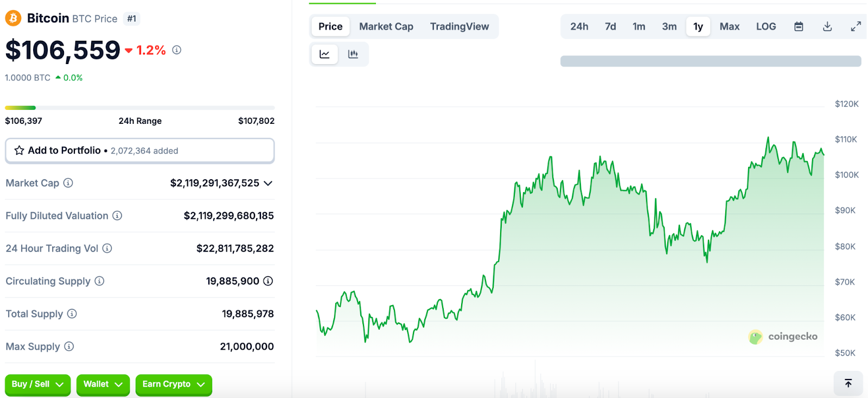Toggle LOG scale on chart
Viewport: 868px width, 398px height.
(766, 27)
